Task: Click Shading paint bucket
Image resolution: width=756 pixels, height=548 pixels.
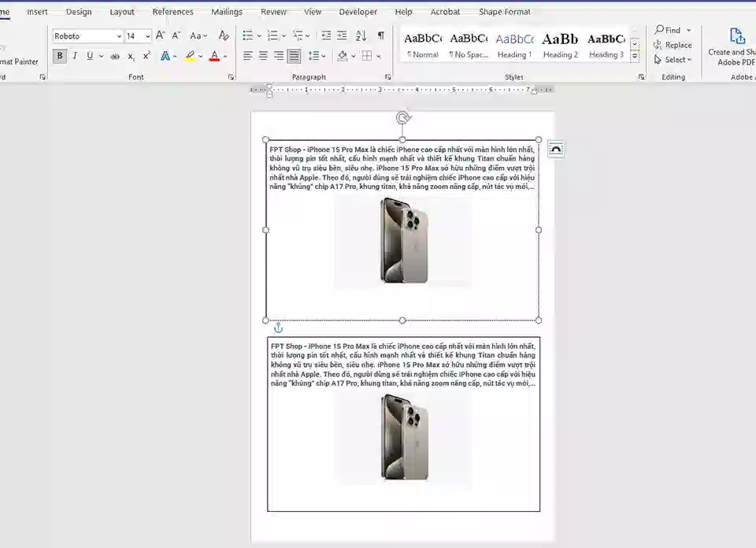Action: (343, 56)
